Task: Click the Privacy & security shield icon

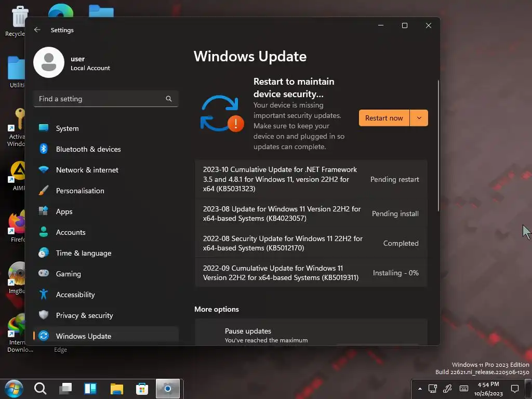Action: 44,315
